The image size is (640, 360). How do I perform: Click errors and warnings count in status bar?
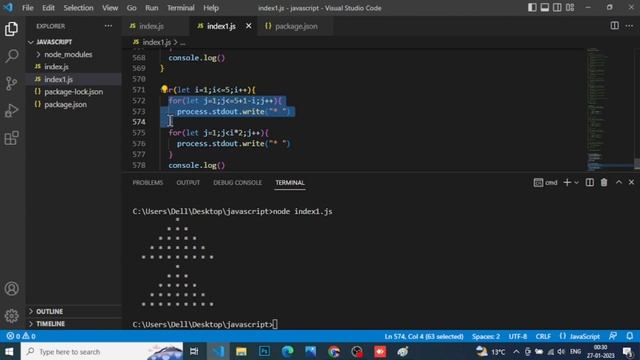pos(21,336)
